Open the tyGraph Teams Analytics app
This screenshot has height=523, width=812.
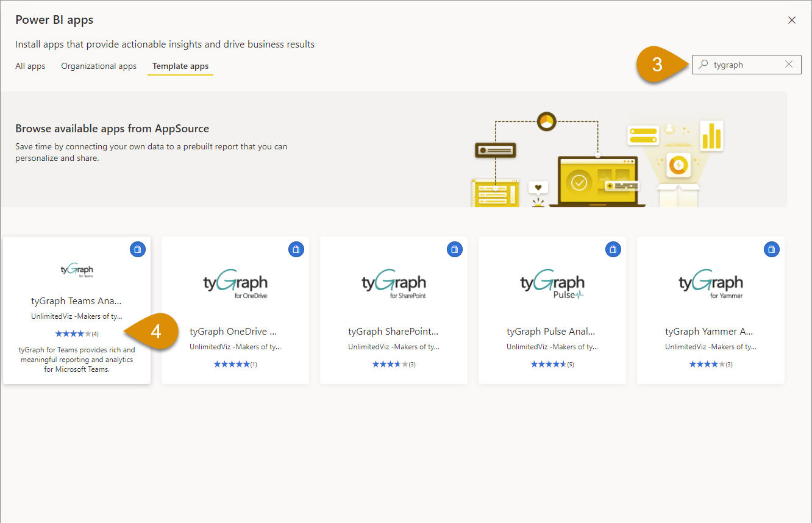76,301
